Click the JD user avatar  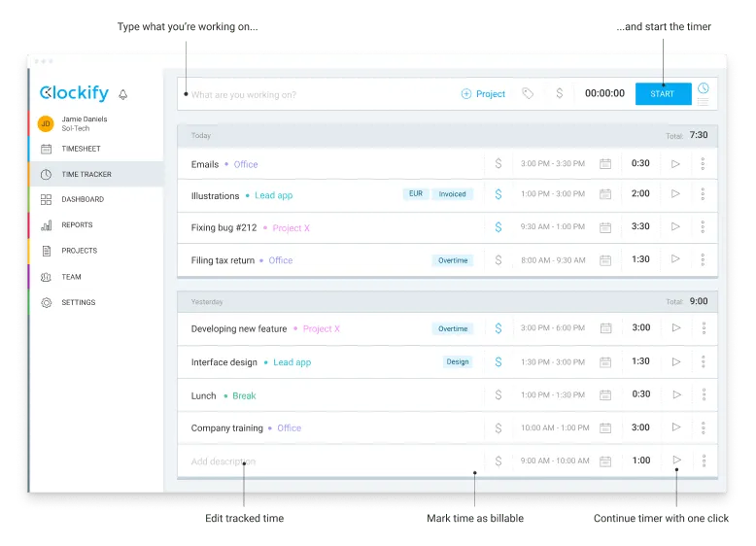coord(46,123)
